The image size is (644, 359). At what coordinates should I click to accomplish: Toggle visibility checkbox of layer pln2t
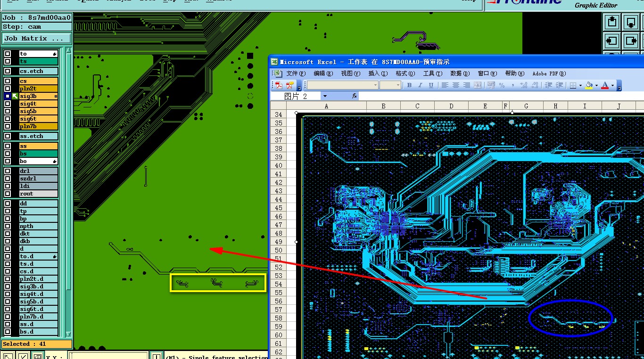pyautogui.click(x=7, y=89)
